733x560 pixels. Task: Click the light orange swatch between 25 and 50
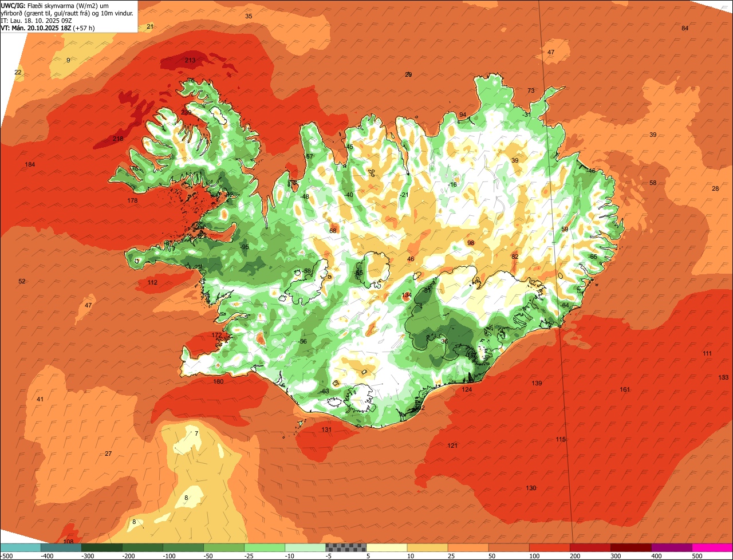coord(468,547)
